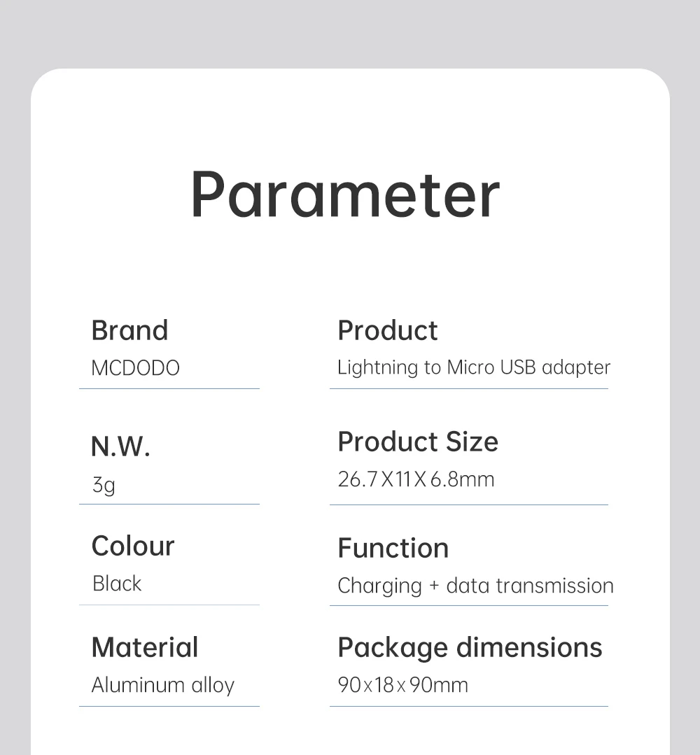Click the MCDODO brand value
Screen dimensions: 700x755
(135, 368)
